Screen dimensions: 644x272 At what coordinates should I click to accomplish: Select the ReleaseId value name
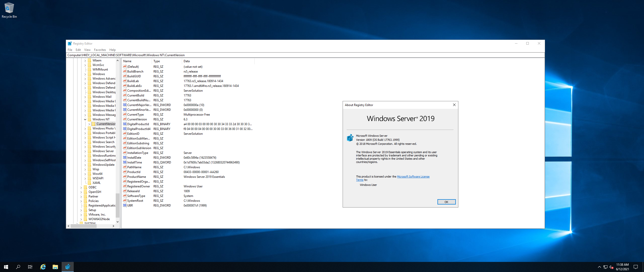(x=133, y=191)
